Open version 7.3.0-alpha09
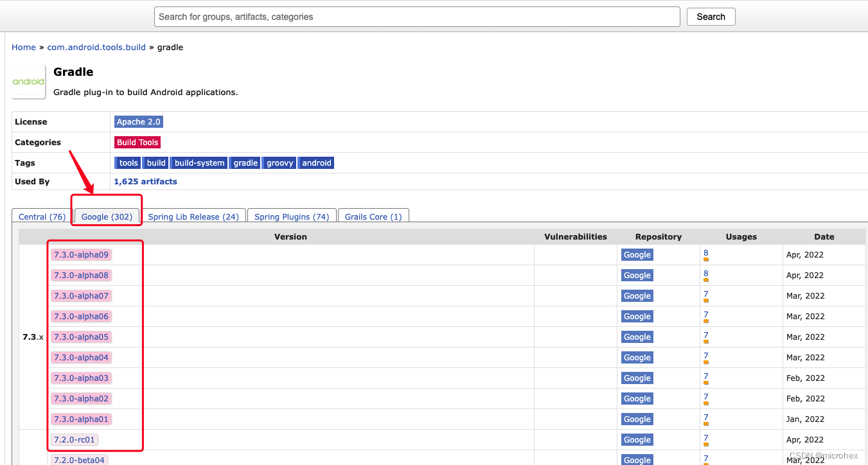The height and width of the screenshot is (465, 868). (82, 255)
